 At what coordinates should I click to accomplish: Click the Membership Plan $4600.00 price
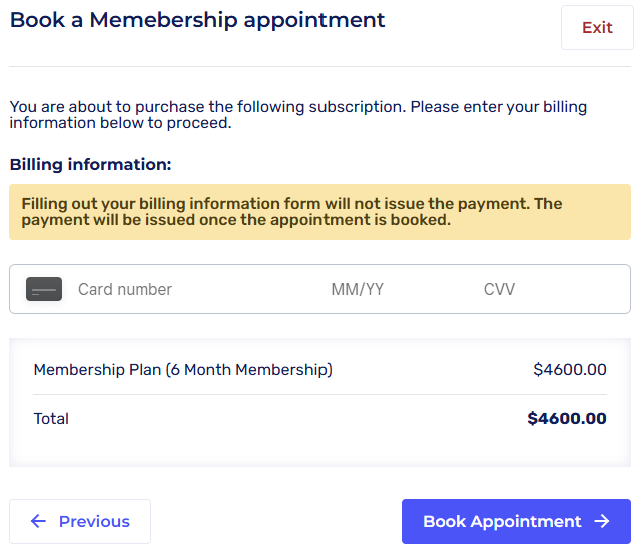[569, 369]
